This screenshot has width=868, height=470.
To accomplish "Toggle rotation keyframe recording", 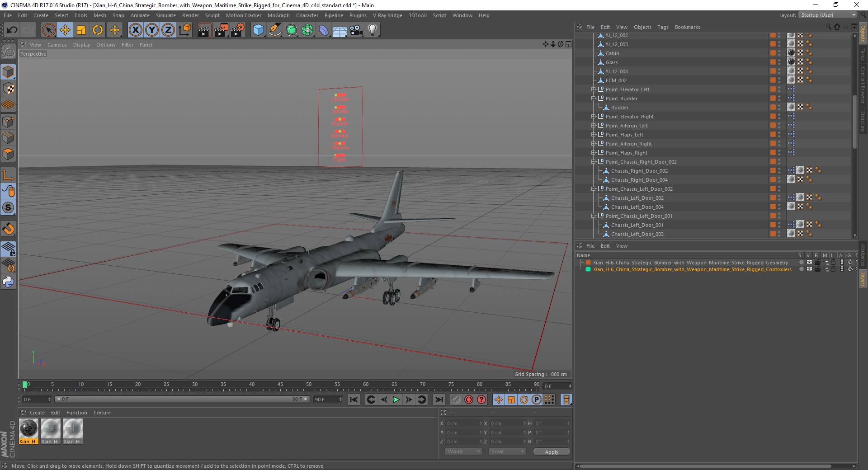I will [524, 399].
